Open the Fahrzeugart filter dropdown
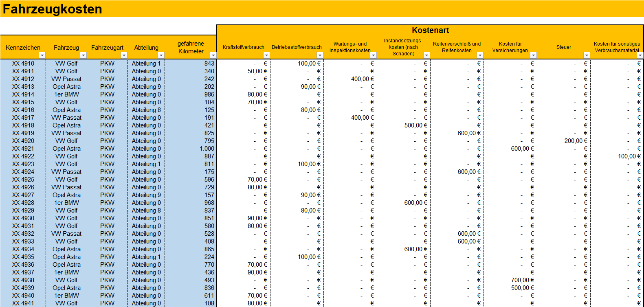644x307 pixels. [x=124, y=55]
